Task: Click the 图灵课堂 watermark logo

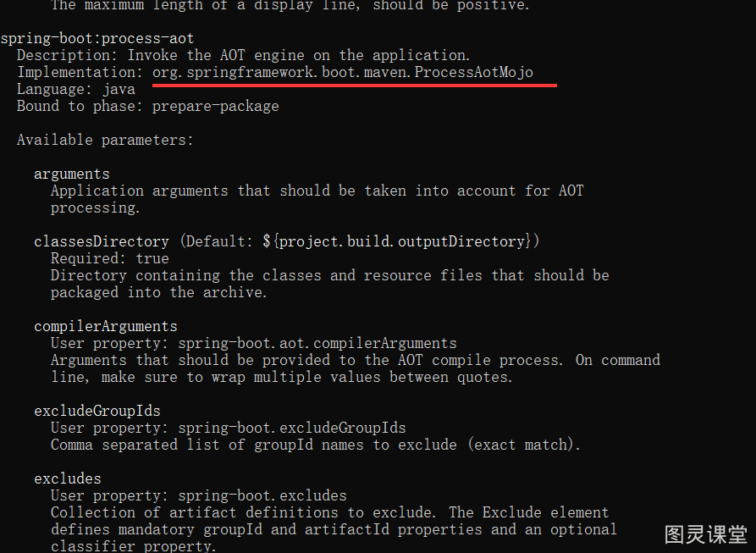Action: [x=706, y=534]
